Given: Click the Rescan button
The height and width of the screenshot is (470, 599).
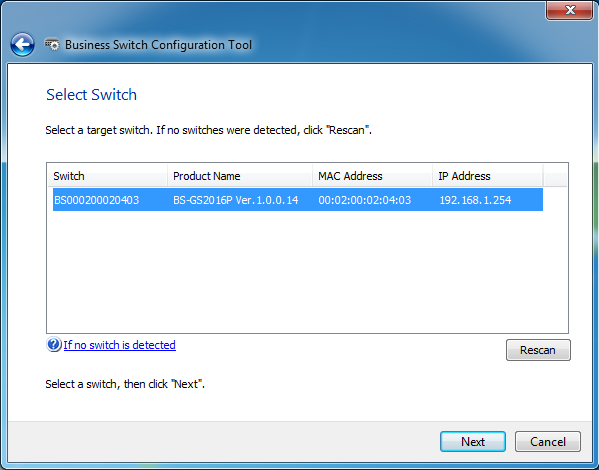Looking at the screenshot, I should tap(538, 350).
